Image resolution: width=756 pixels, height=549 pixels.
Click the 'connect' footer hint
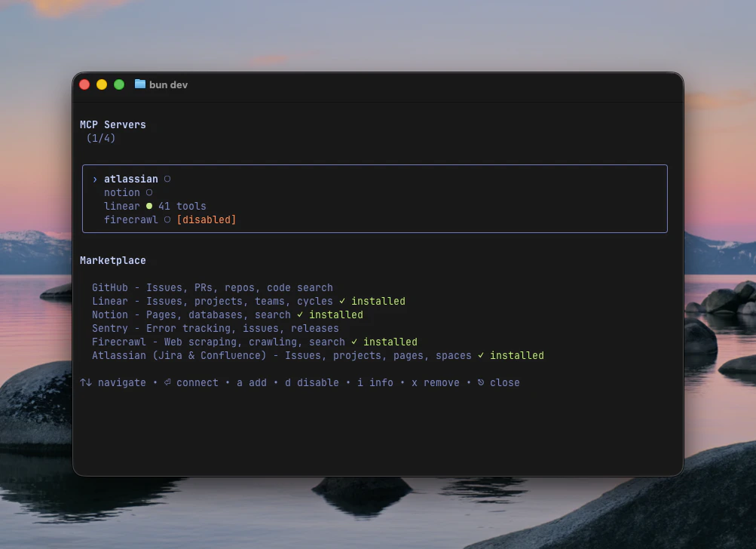point(197,382)
